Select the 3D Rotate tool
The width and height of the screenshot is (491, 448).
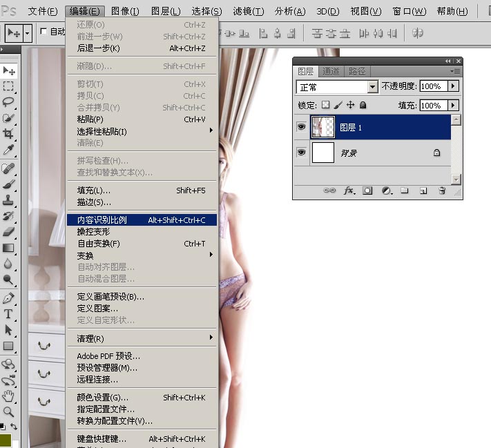[8, 364]
